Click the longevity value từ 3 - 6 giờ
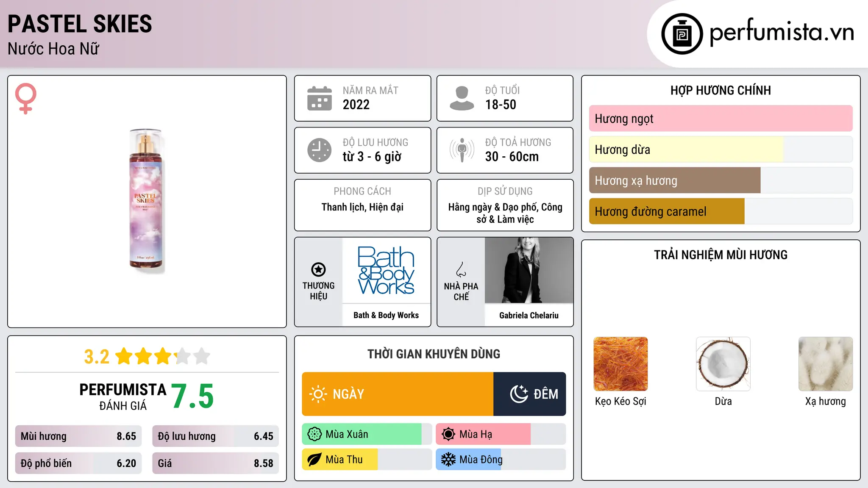This screenshot has height=488, width=868. pyautogui.click(x=372, y=157)
